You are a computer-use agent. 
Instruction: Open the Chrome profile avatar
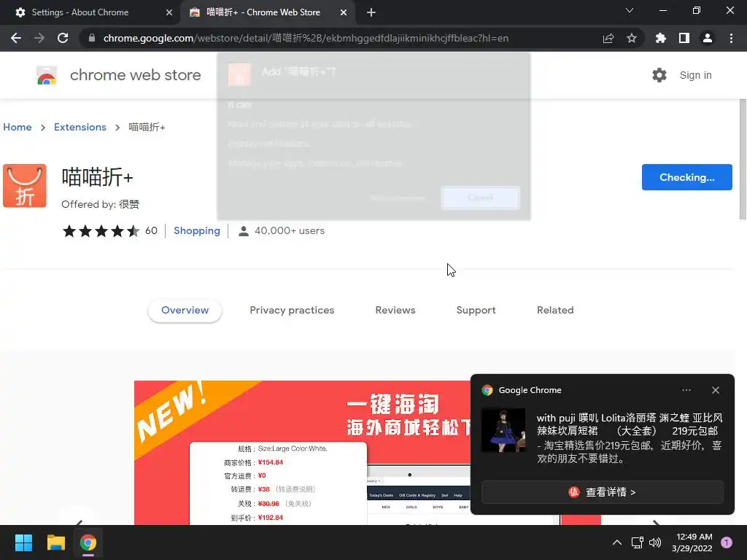pos(708,38)
